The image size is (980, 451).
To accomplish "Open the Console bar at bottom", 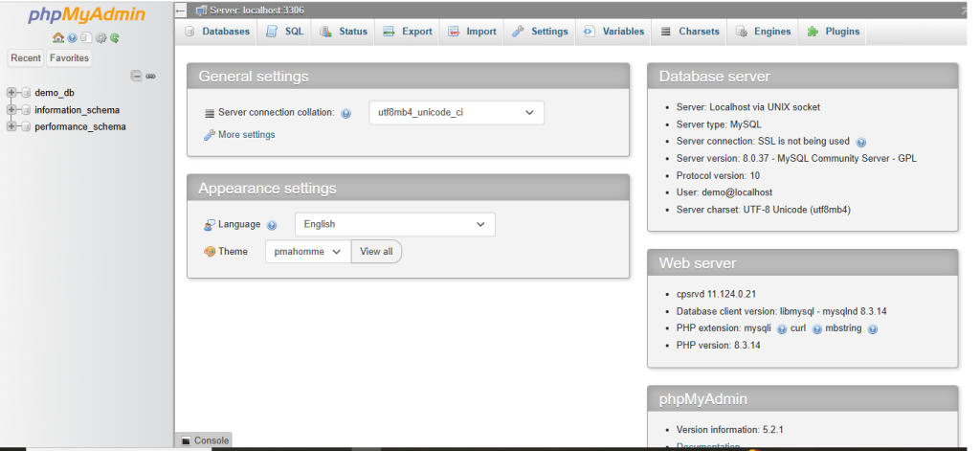I will pos(205,440).
